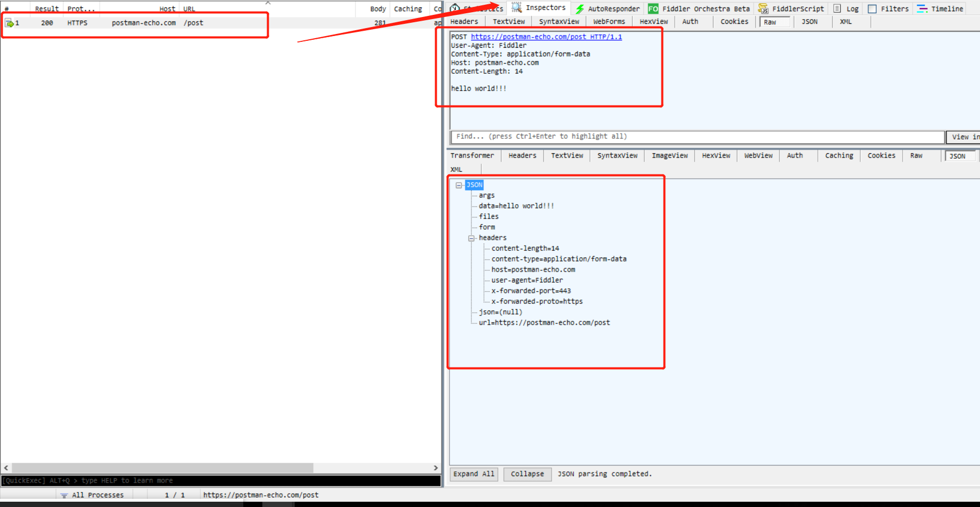The width and height of the screenshot is (980, 507).
Task: Click the Timeline bars icon
Action: [x=922, y=9]
